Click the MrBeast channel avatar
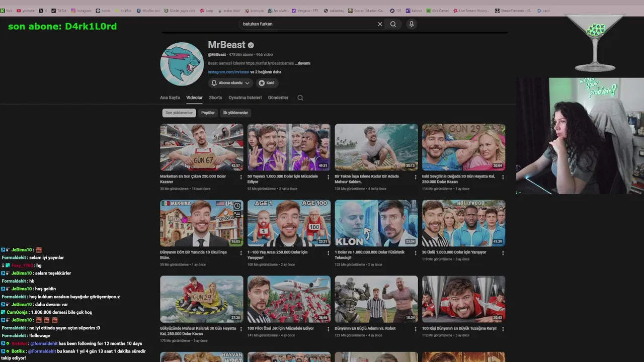 182,64
